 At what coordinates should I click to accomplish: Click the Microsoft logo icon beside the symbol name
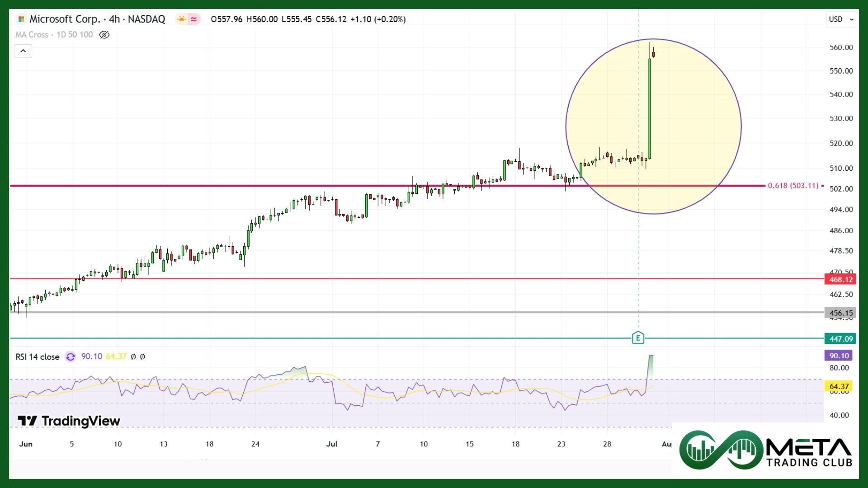pos(21,19)
